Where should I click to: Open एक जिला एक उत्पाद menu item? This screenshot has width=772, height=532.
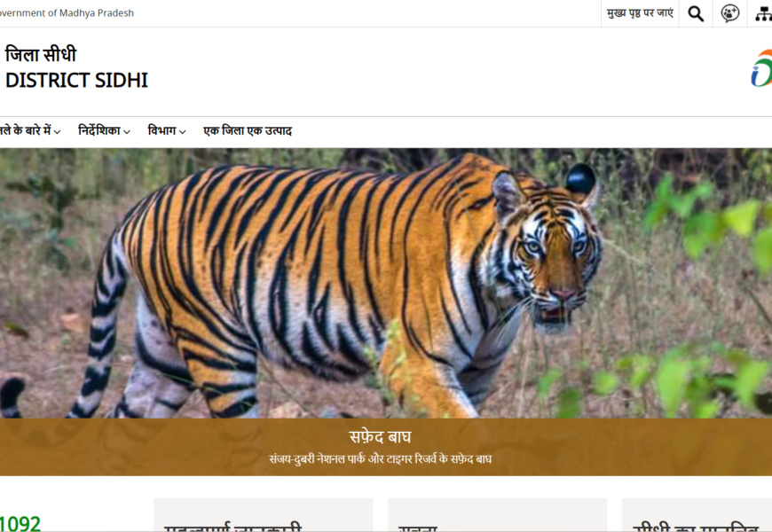[x=248, y=131]
